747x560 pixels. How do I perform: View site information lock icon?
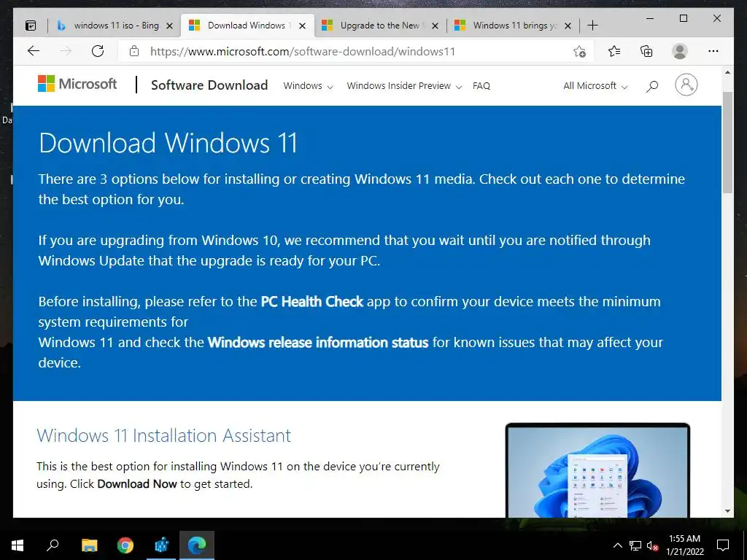point(134,51)
